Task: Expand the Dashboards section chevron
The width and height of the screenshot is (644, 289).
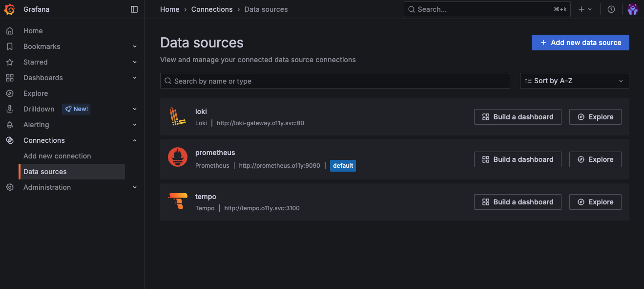Action: 135,78
